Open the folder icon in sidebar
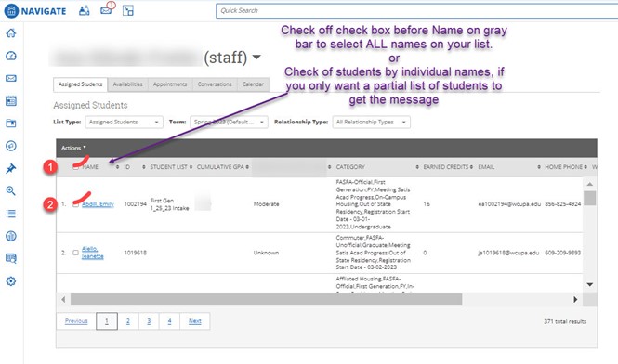This screenshot has width=618, height=364. 11,123
